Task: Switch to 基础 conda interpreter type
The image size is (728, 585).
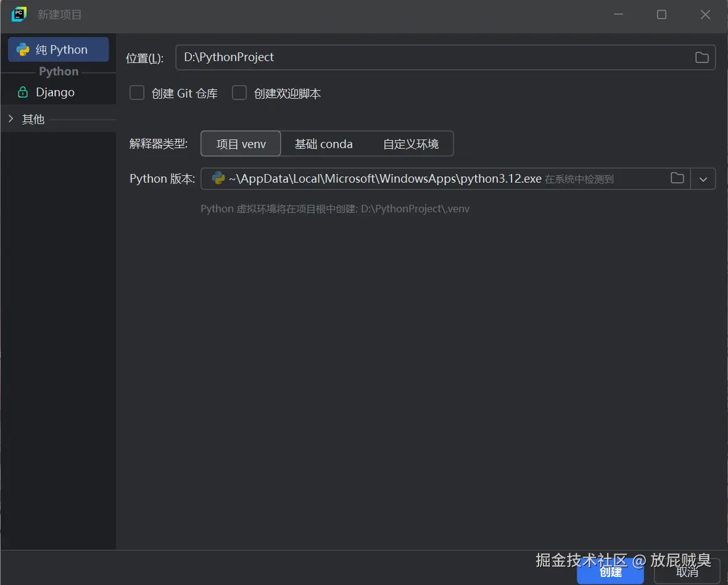Action: [x=323, y=143]
